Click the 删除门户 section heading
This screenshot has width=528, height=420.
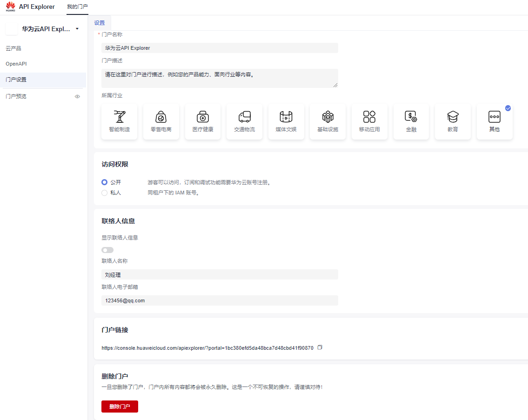pos(115,376)
